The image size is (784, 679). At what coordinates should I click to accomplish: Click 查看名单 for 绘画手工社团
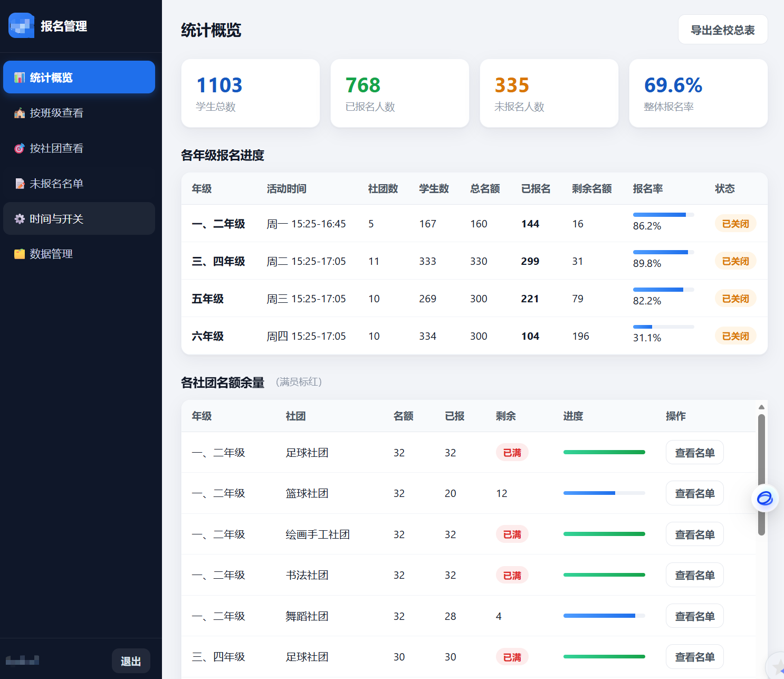tap(694, 534)
